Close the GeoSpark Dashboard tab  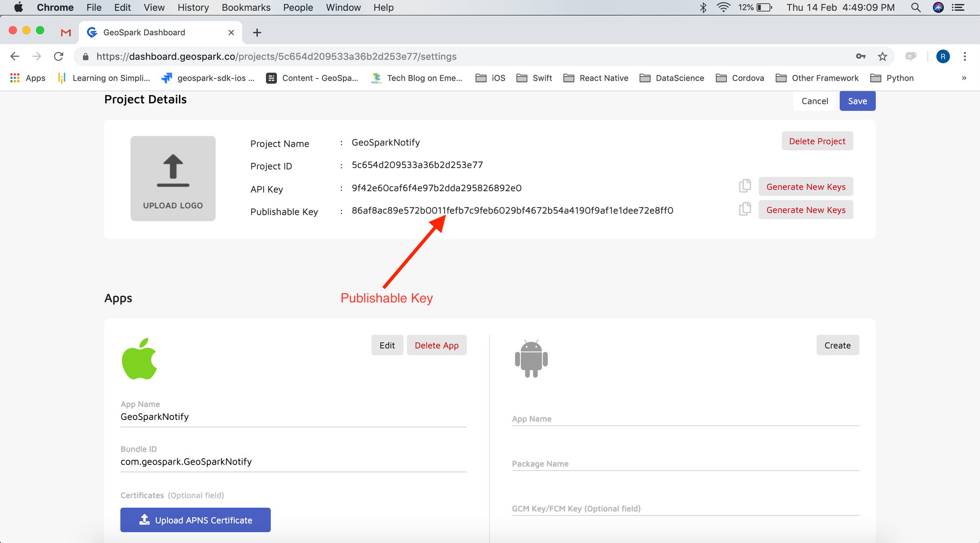[x=231, y=32]
